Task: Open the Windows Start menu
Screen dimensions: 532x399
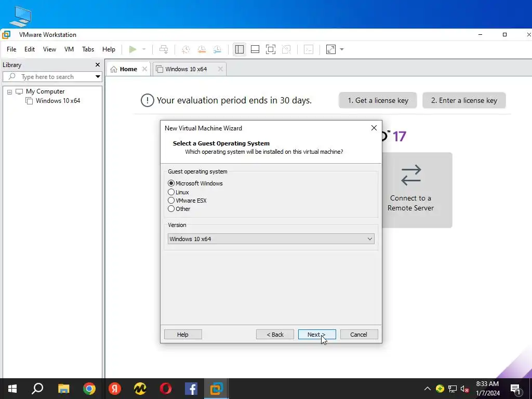Action: [12, 389]
